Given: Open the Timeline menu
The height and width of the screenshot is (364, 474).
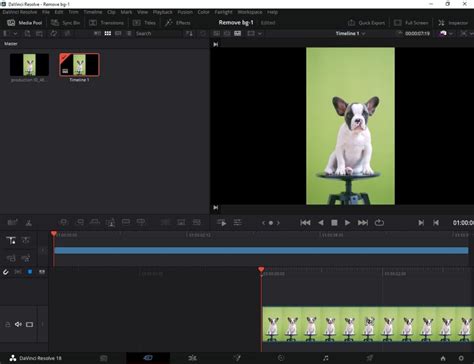Looking at the screenshot, I should pyautogui.click(x=93, y=12).
